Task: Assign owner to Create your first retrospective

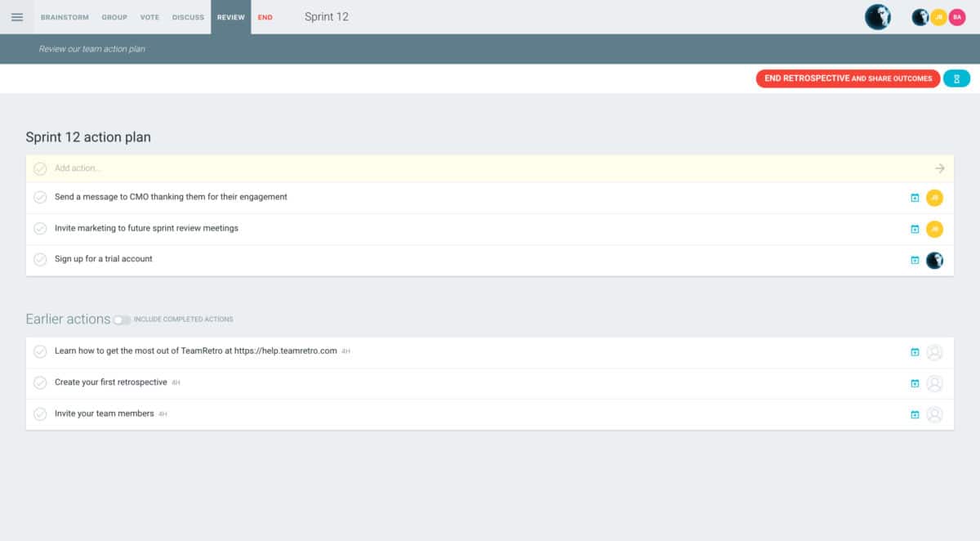Action: [x=934, y=383]
